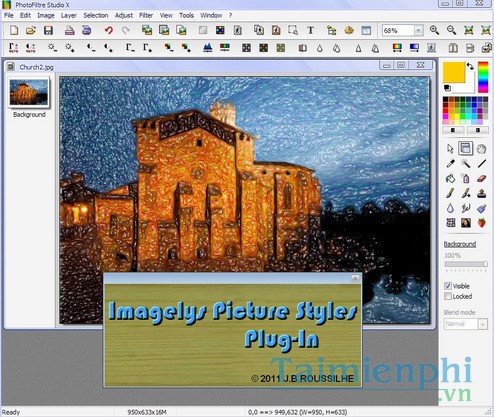Open the Adjust menu
Viewport: 494px width, 417px height.
tap(124, 15)
